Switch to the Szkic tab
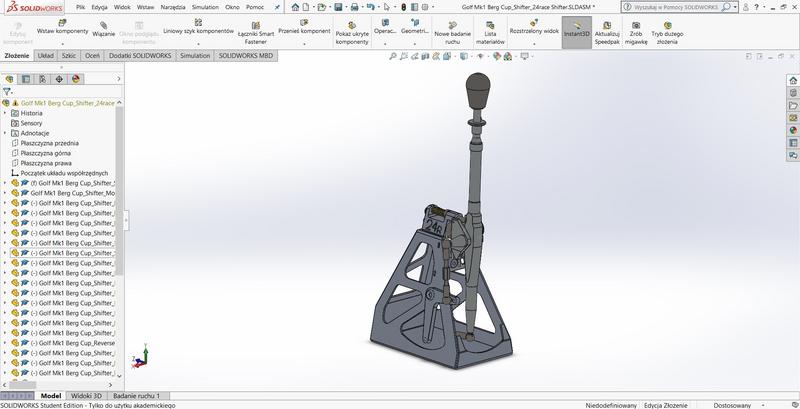Screen dimensions: 800x409 click(69, 56)
